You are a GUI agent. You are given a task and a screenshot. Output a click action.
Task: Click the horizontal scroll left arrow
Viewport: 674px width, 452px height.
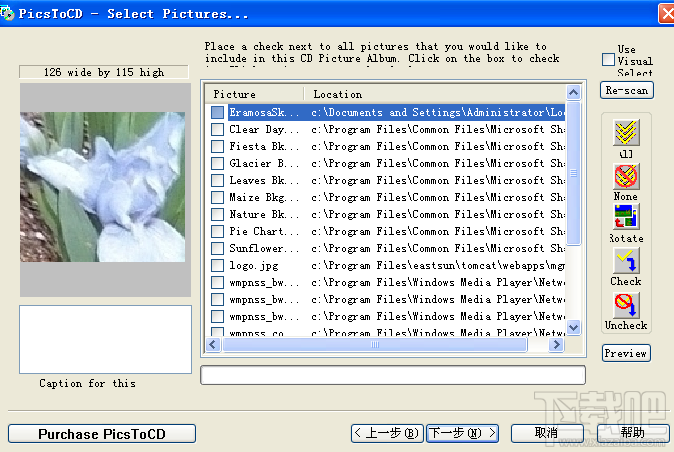coord(213,345)
